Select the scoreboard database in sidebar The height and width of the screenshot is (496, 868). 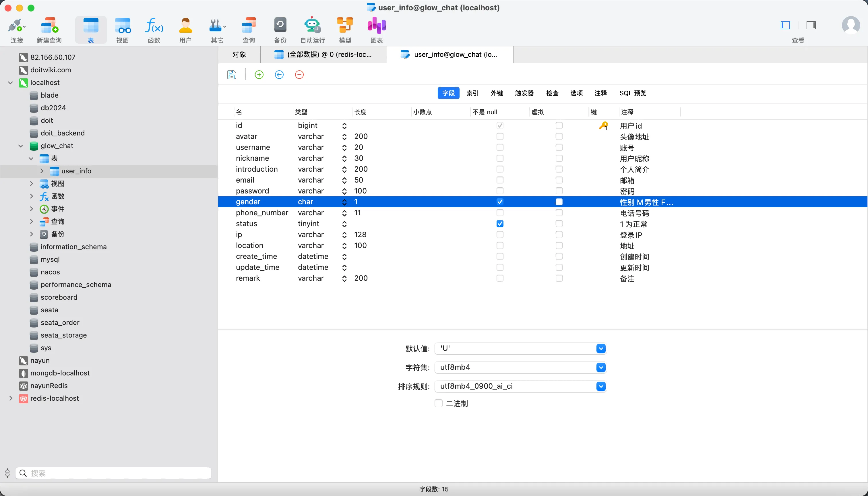59,297
